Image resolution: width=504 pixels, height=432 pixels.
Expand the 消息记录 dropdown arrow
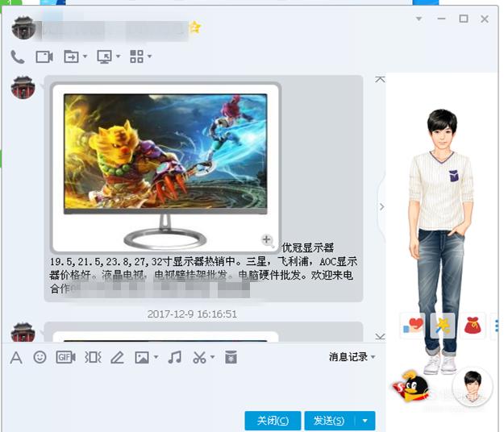tap(373, 357)
